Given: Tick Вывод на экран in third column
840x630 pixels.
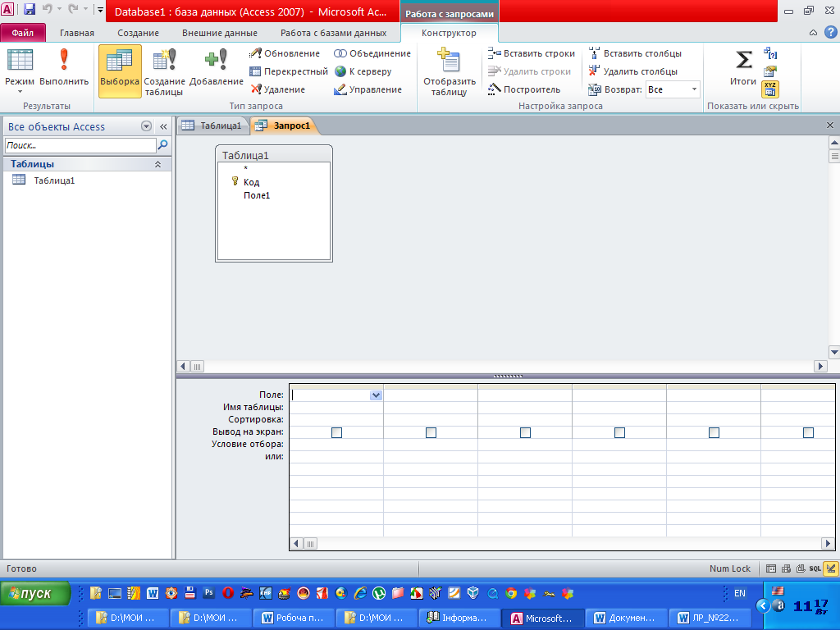Looking at the screenshot, I should (x=525, y=432).
